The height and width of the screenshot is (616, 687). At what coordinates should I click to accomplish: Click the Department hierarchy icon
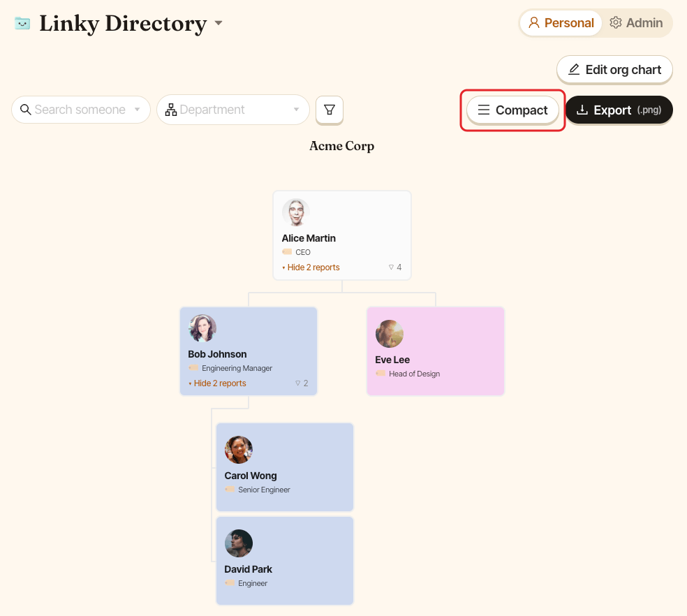[171, 110]
